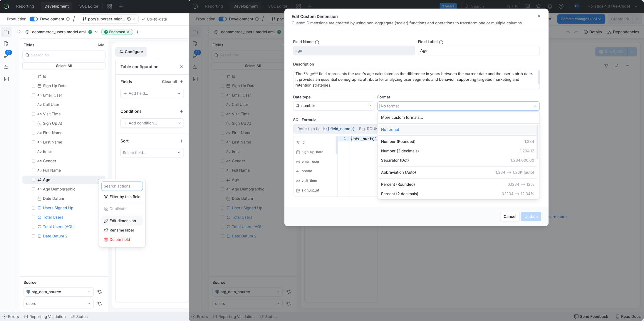Image resolution: width=644 pixels, height=321 pixels.
Task: Click the apps grid icon in left window top bar
Action: pos(110,6)
